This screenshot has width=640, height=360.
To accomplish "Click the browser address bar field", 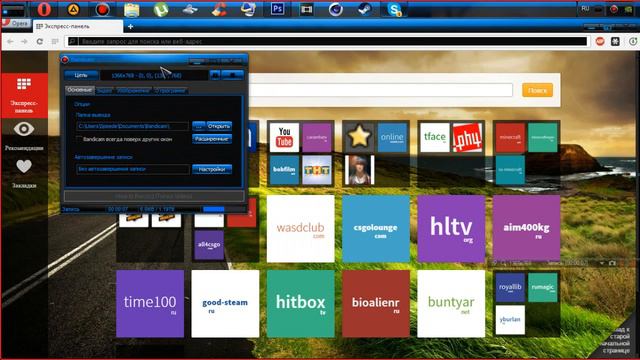I will [x=327, y=41].
